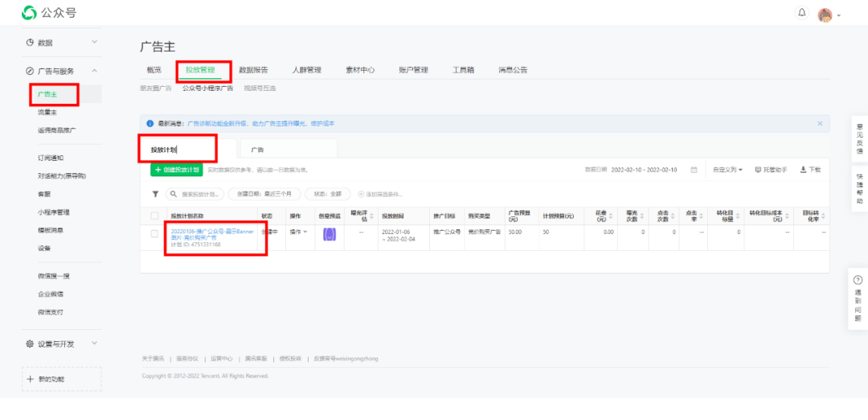Click the 公众号 logo
This screenshot has height=420, width=868.
coord(49,12)
